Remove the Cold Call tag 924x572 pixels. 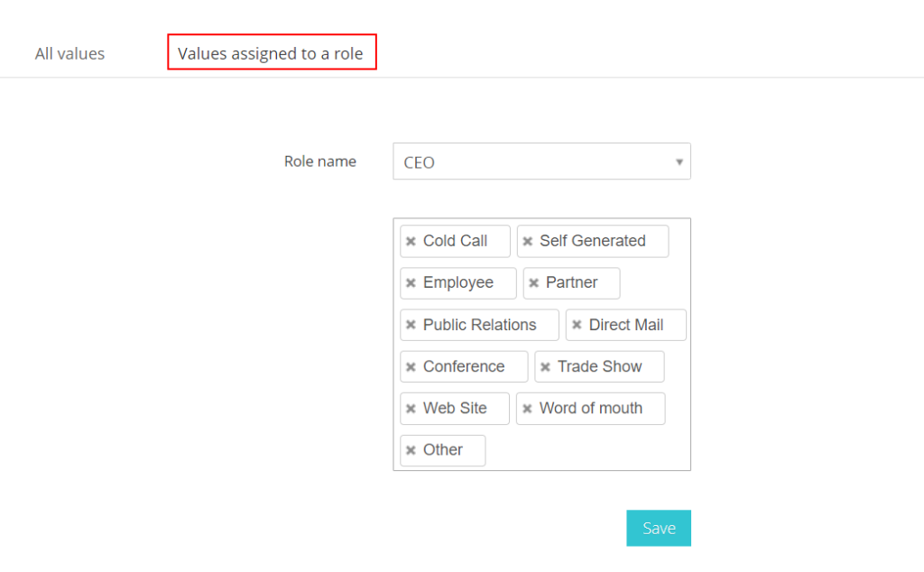click(x=411, y=241)
